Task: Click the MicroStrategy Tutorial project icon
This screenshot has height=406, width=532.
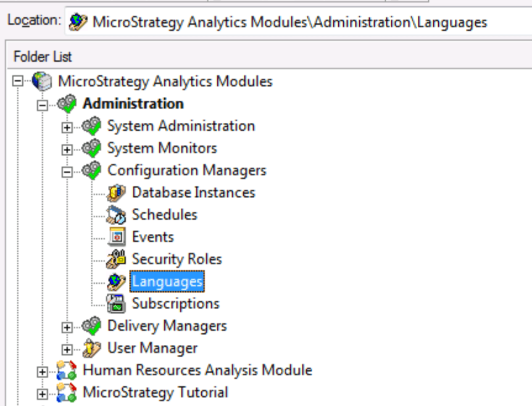Action: click(x=67, y=393)
